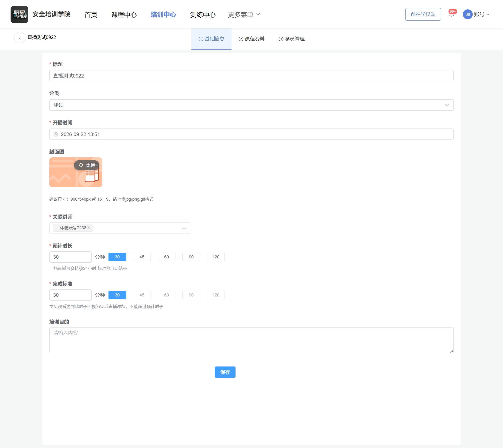This screenshot has height=448, width=503.
Task: Go to 课程中心 in the top navigation
Action: click(x=124, y=15)
